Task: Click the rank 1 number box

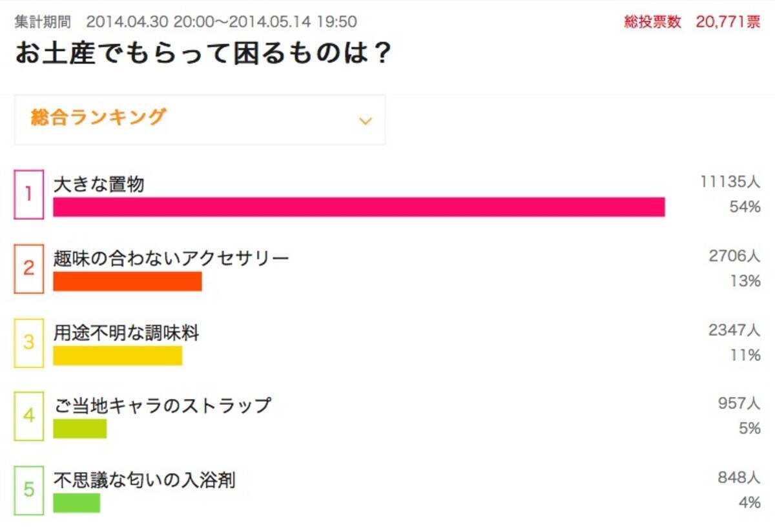Action: (x=29, y=194)
